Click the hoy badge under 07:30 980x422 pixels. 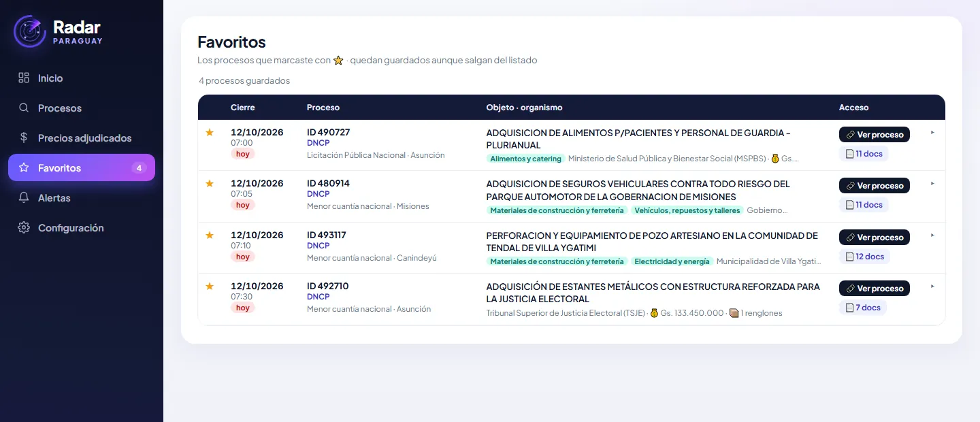[243, 308]
